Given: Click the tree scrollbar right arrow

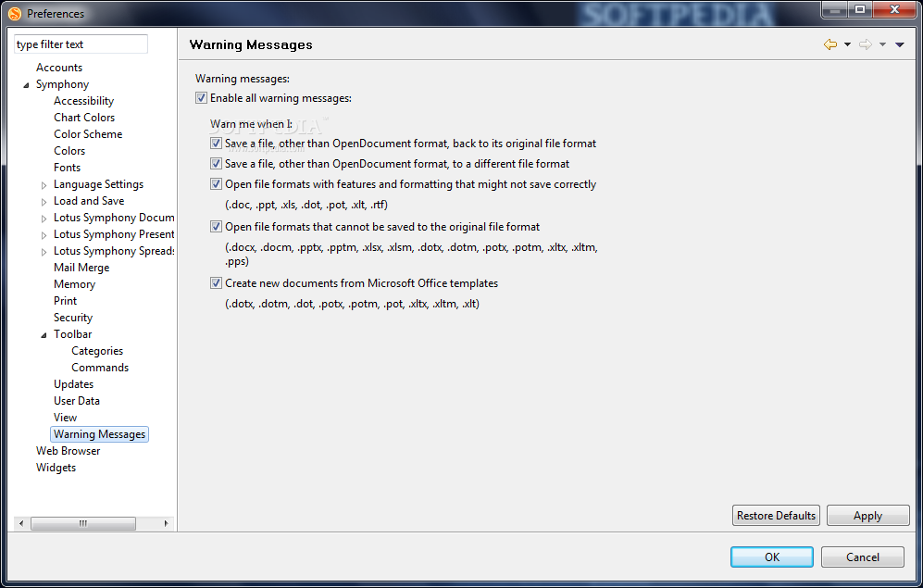Looking at the screenshot, I should click(x=166, y=522).
